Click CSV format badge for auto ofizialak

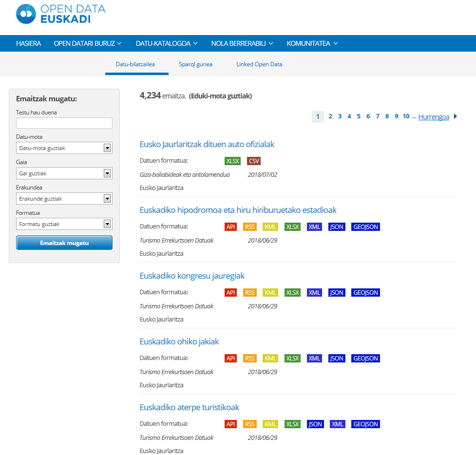tap(254, 161)
